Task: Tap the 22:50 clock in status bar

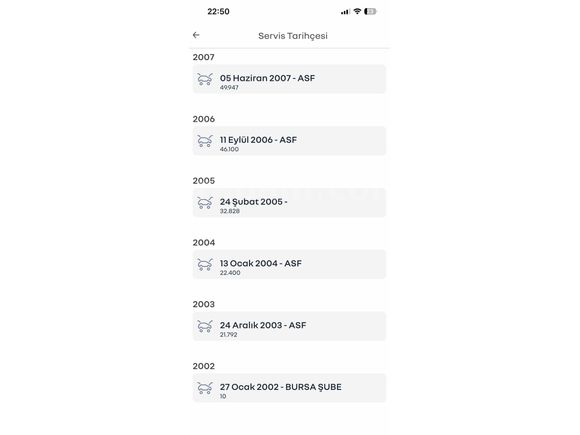Action: point(218,11)
